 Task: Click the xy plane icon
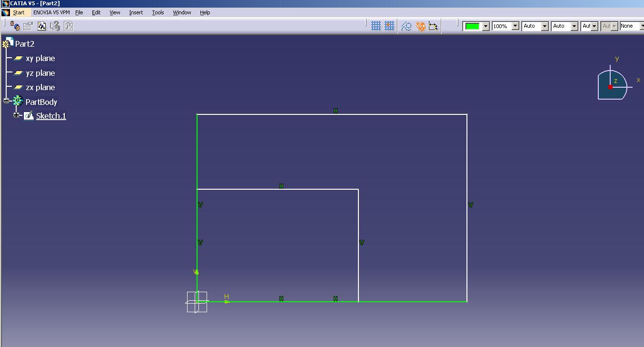pyautogui.click(x=18, y=58)
